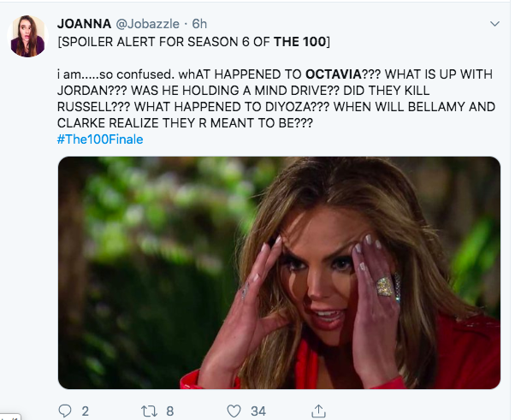
Task: Click the partial tab in bottom-left corner
Action: (10, 417)
